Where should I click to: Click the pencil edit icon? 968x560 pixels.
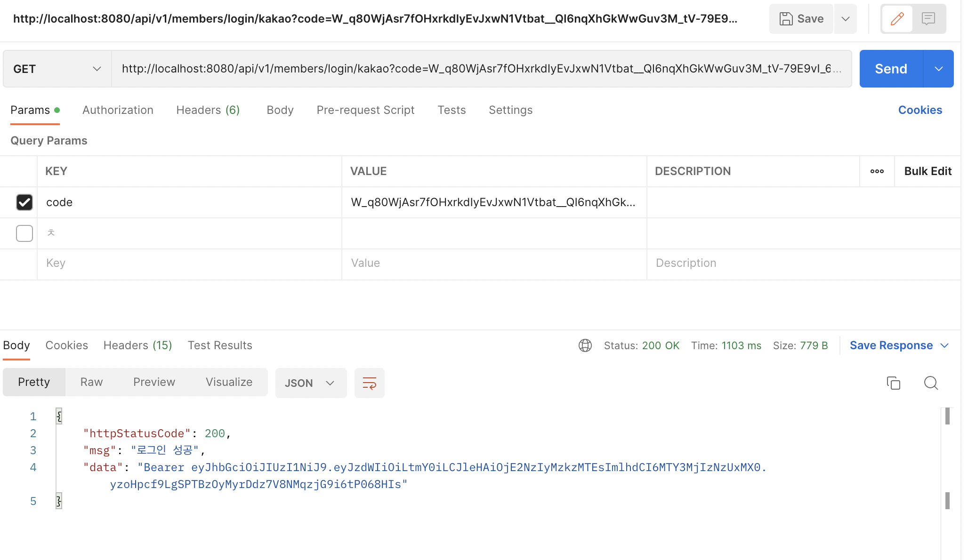click(x=897, y=19)
